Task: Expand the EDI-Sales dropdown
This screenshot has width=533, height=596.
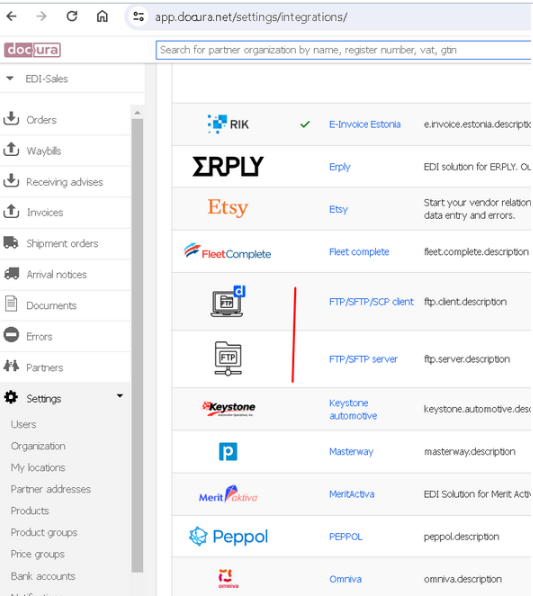Action: coord(10,79)
